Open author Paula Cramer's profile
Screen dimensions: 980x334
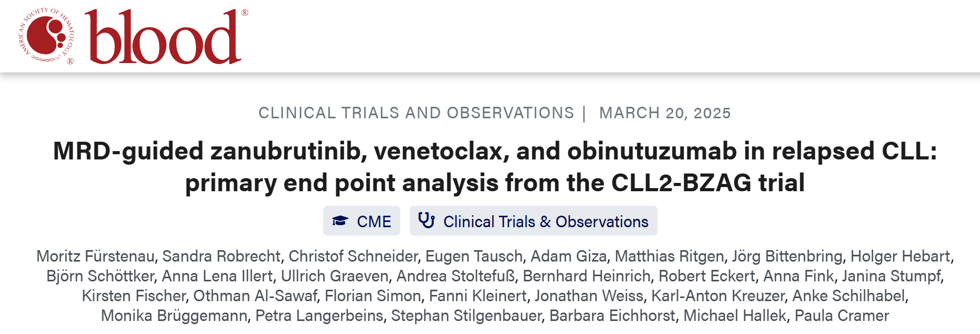coord(841,316)
